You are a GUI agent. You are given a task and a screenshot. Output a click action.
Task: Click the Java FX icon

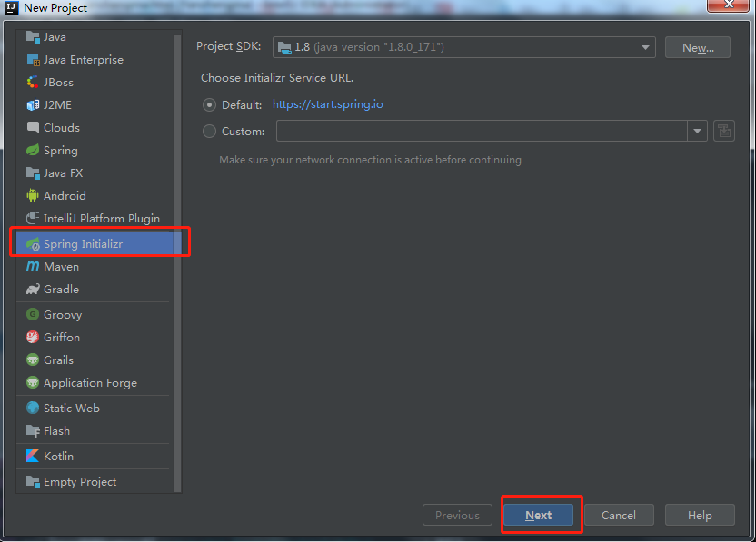(x=33, y=173)
